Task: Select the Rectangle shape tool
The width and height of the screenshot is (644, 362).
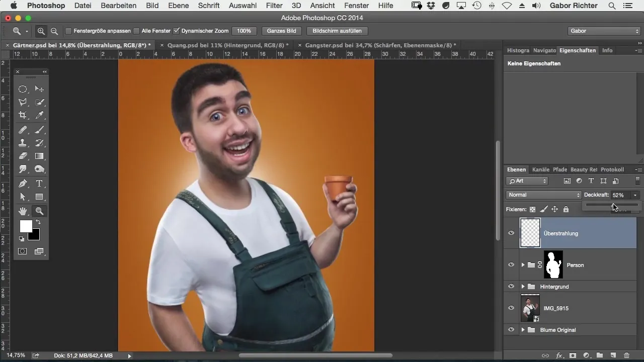Action: 39,197
